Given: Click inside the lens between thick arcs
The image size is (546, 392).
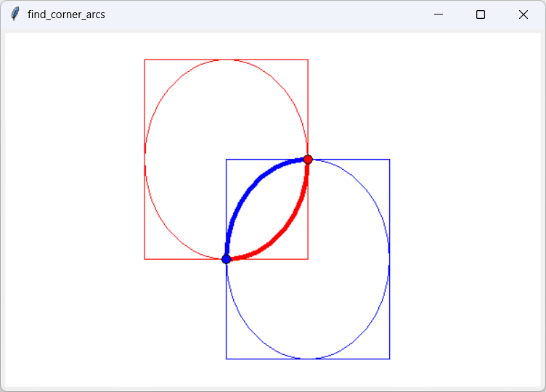Looking at the screenshot, I should (x=267, y=209).
